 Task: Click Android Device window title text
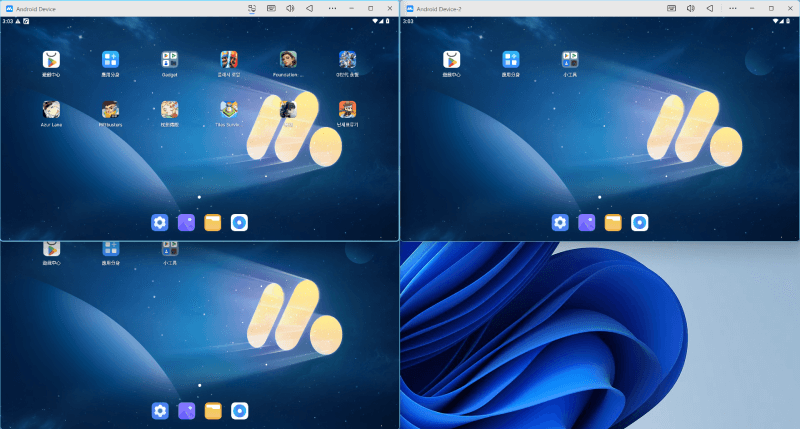pos(36,9)
